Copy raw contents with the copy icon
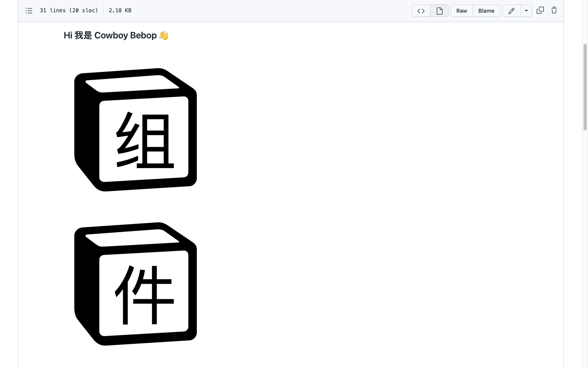Screen dimensions: 588x368 tap(540, 11)
